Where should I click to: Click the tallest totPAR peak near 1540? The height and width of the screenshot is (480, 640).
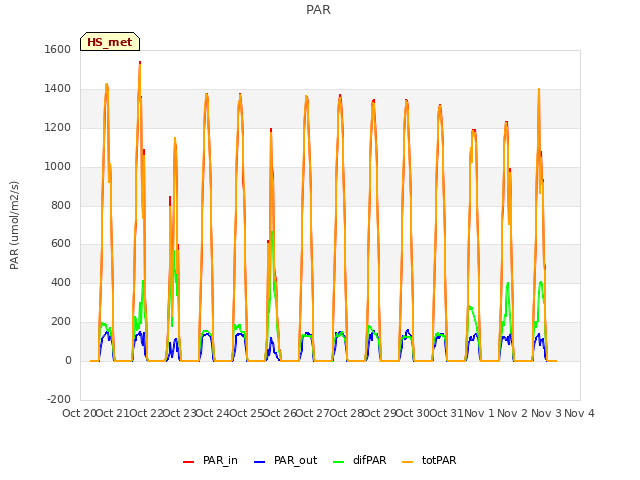(x=140, y=64)
